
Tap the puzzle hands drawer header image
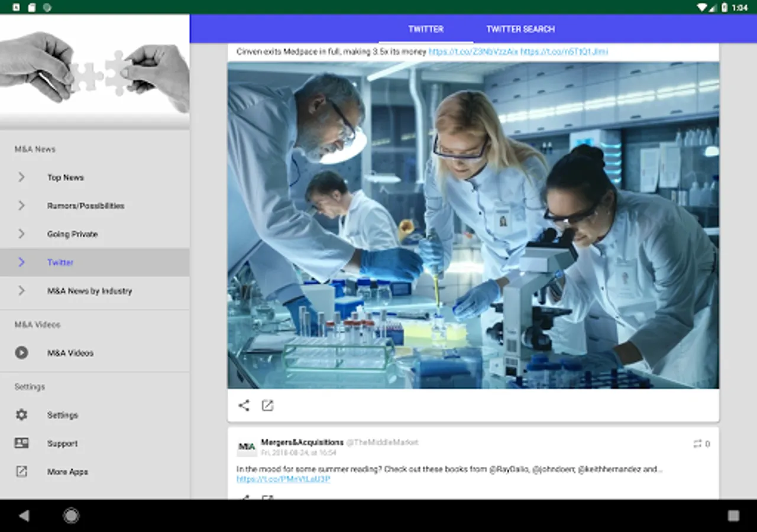[95, 72]
